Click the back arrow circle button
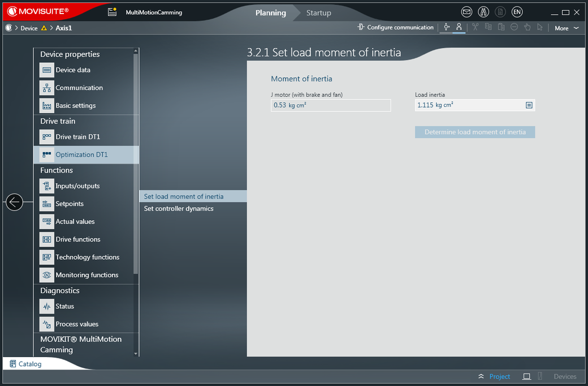588x386 pixels. [x=14, y=201]
